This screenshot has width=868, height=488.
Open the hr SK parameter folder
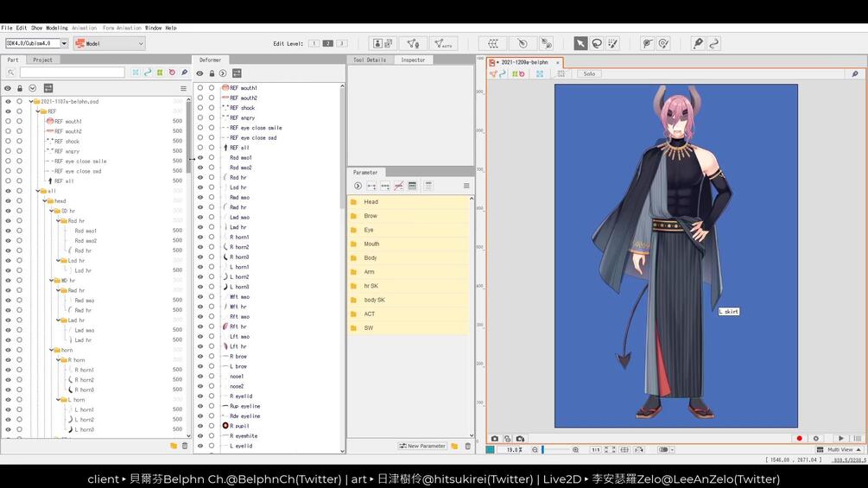(409, 286)
